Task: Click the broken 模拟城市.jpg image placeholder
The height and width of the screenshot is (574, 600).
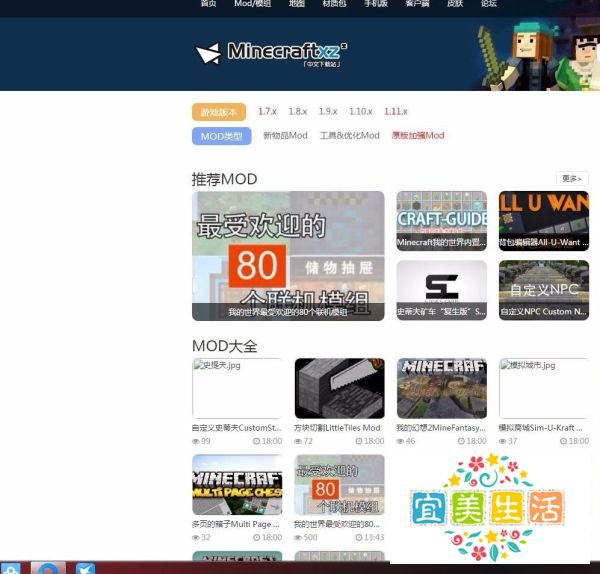Action: pyautogui.click(x=544, y=388)
